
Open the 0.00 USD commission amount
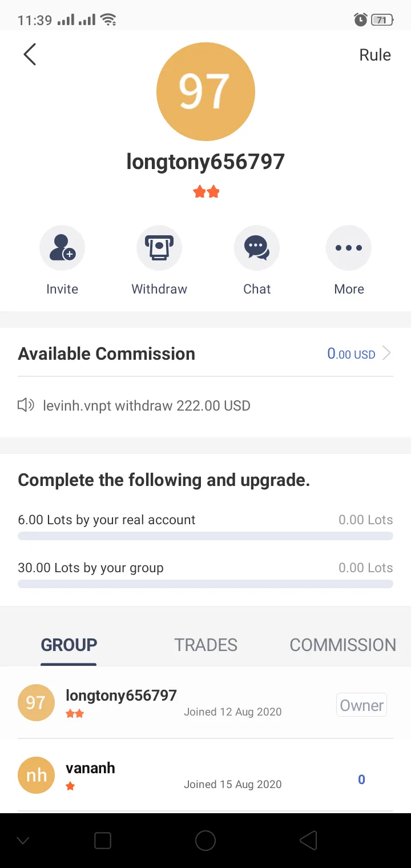(x=351, y=353)
